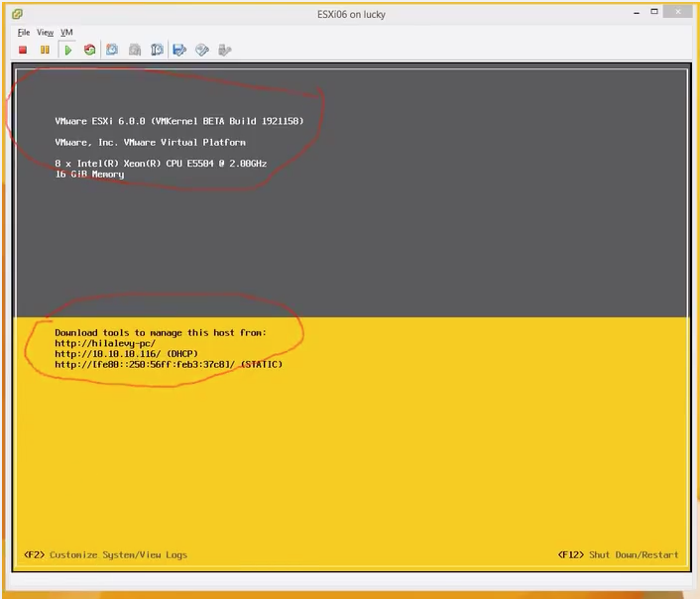Take a snapshot of the virtual machine

(x=112, y=50)
